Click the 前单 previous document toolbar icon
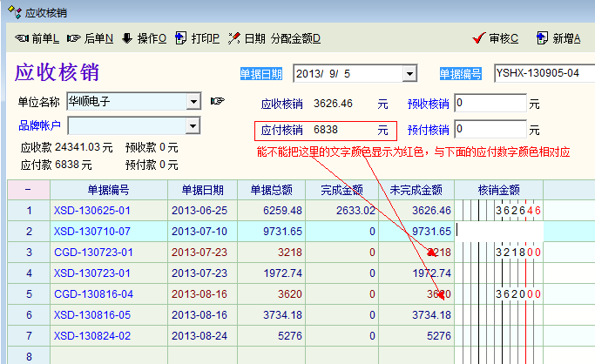This screenshot has width=595, height=364. pos(22,38)
